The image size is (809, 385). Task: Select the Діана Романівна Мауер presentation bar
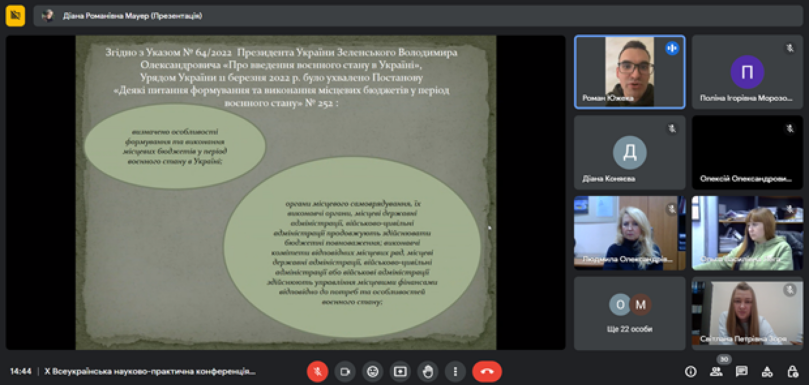[418, 16]
